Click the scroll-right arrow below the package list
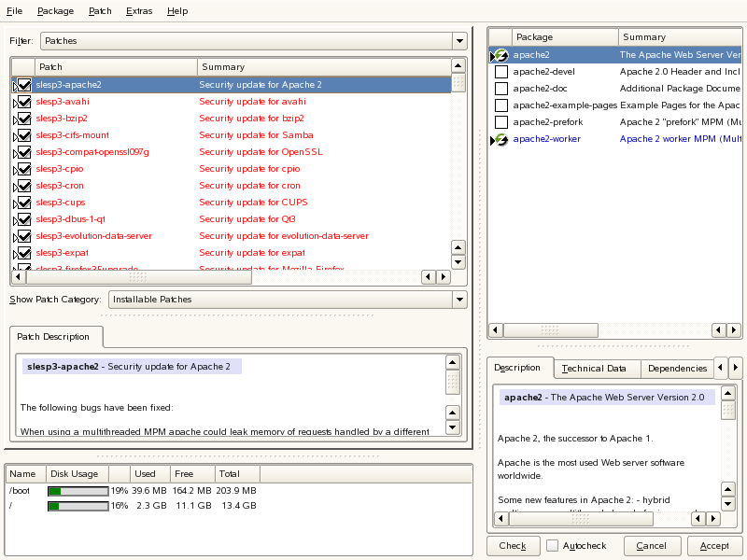The width and height of the screenshot is (747, 560). click(x=736, y=330)
